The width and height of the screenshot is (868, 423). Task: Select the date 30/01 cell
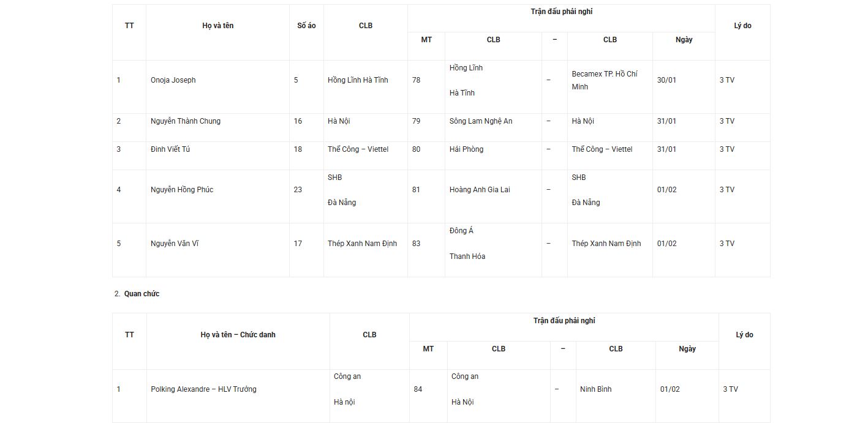point(666,80)
